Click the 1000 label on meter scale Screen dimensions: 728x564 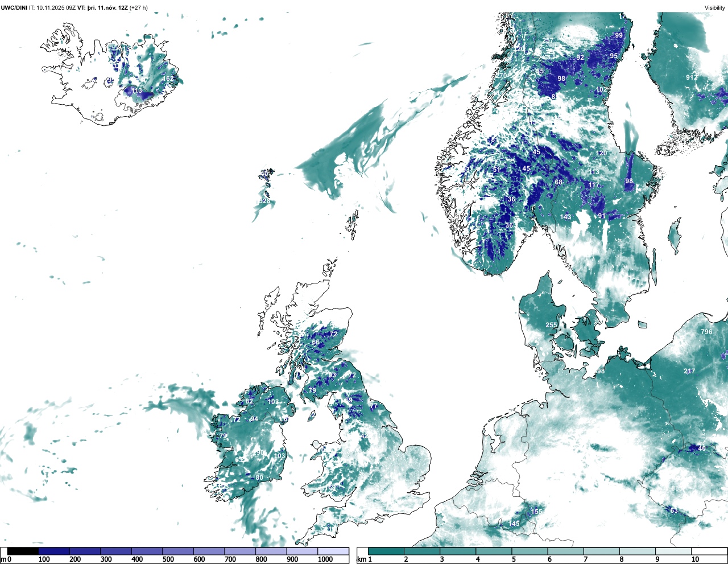click(325, 559)
